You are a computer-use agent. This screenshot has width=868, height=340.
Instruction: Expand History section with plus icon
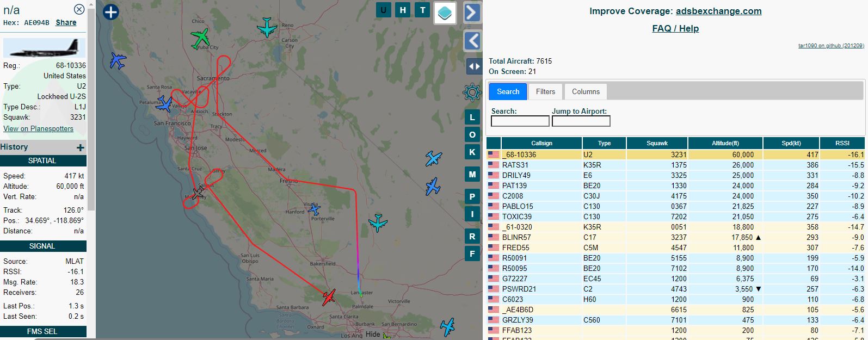click(x=81, y=147)
